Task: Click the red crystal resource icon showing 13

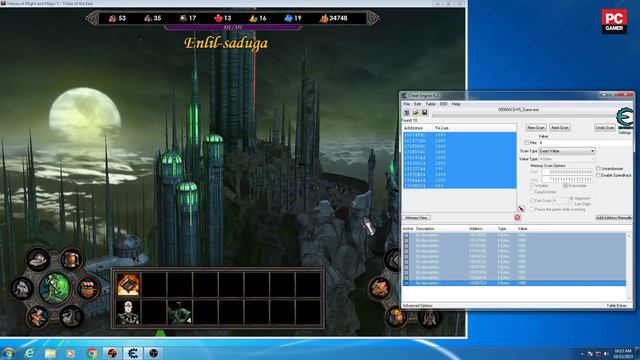Action: [218, 18]
